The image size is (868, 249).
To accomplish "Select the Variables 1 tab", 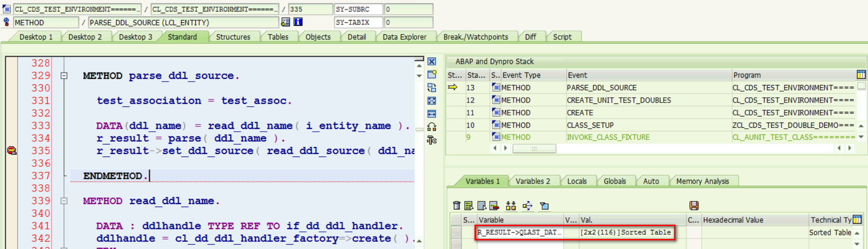I will coord(483,181).
